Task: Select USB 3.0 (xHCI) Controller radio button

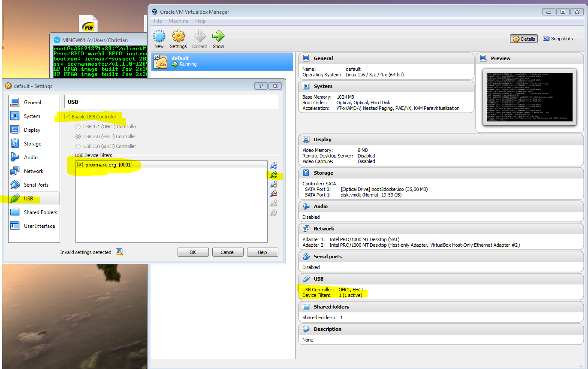Action: click(78, 146)
